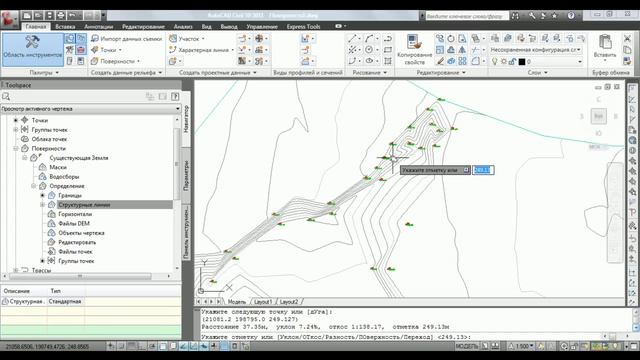
Task: Click the Undo arrow in quick access toolbar
Action: tap(72, 16)
